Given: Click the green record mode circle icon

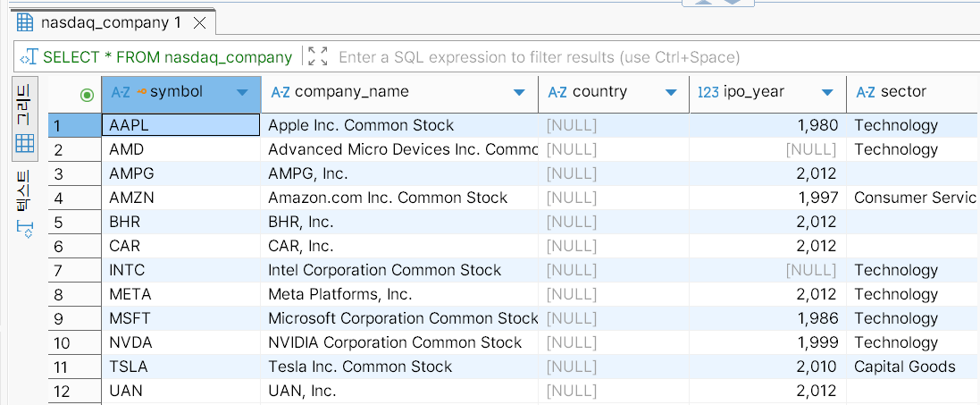Looking at the screenshot, I should 87,94.
